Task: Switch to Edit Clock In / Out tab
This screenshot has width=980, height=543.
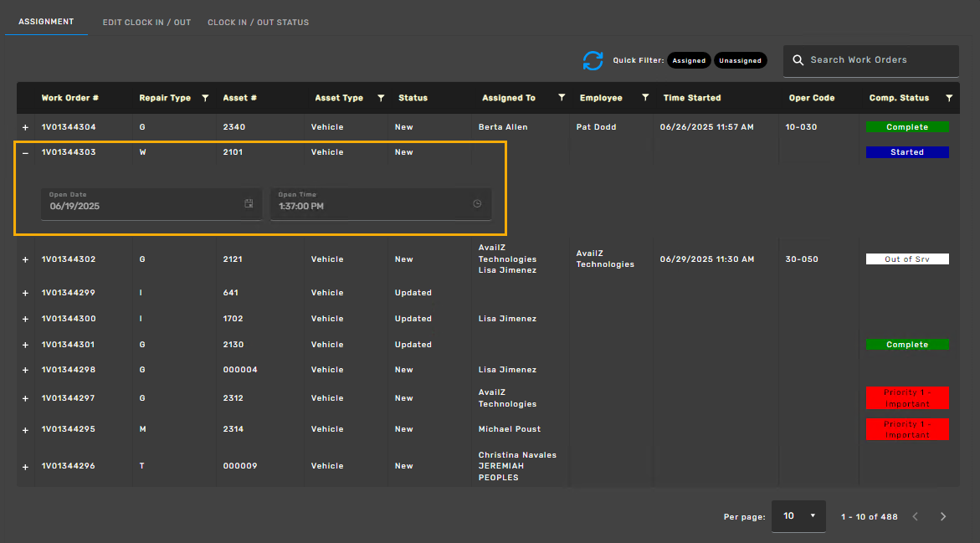Action: 146,23
